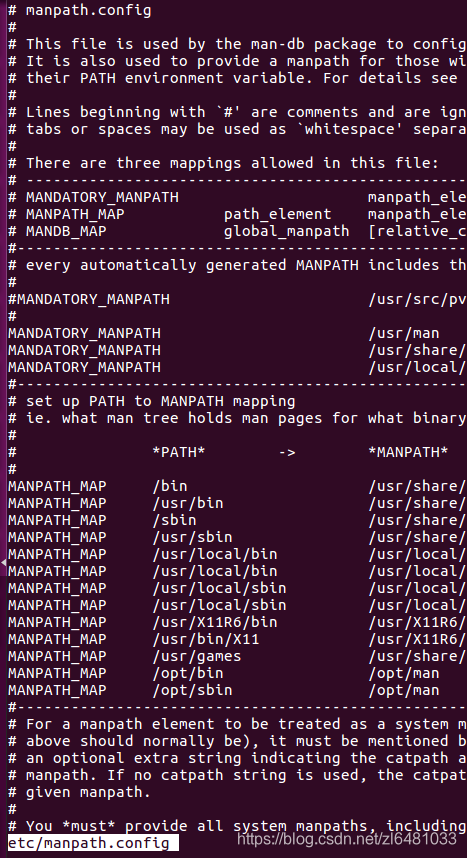467x858 pixels.
Task: Select the standalone '/sbin' path entry
Action: [175, 520]
